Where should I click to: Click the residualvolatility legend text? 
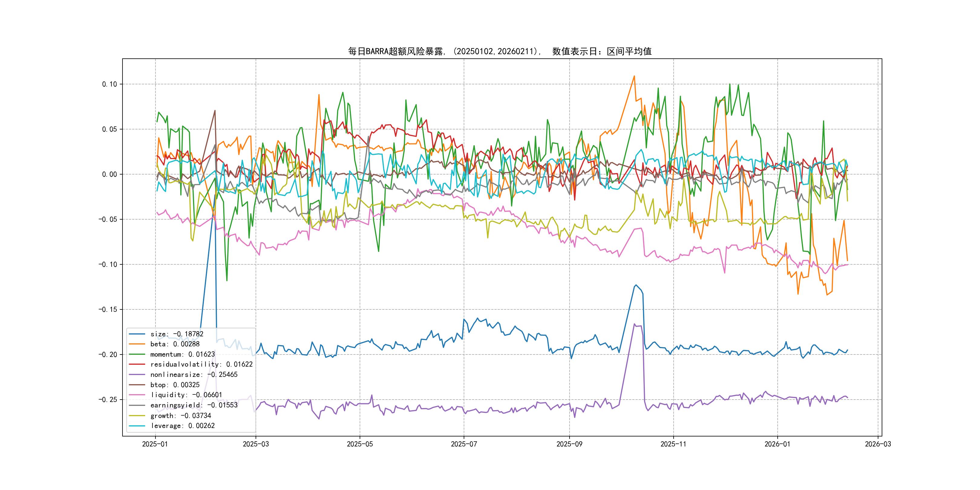pyautogui.click(x=201, y=364)
